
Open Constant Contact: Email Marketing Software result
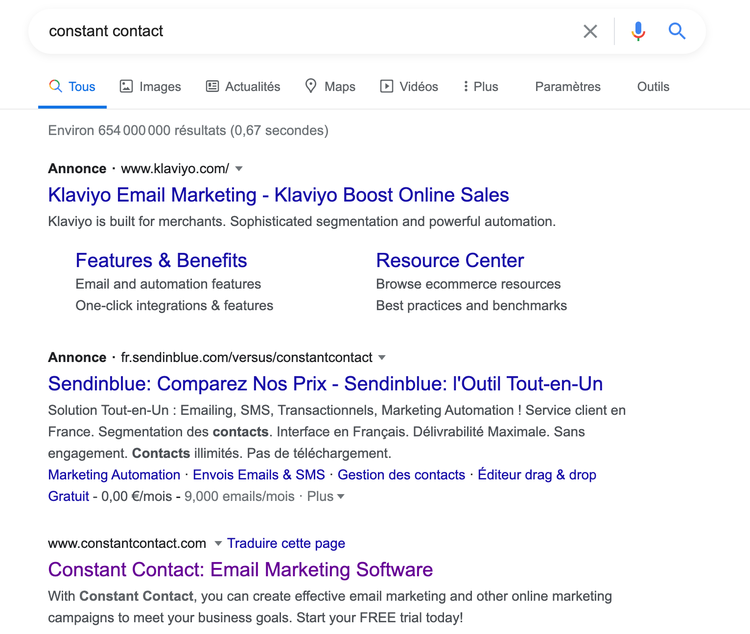point(241,570)
